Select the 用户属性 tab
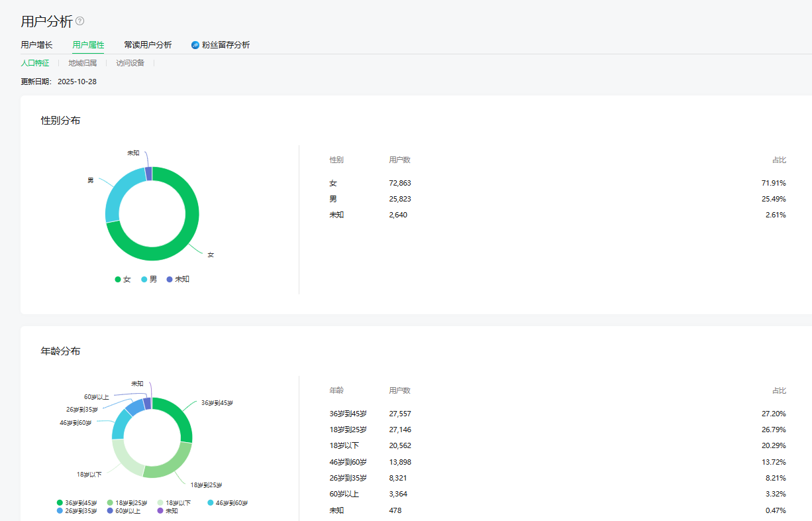This screenshot has width=812, height=521. pos(88,45)
